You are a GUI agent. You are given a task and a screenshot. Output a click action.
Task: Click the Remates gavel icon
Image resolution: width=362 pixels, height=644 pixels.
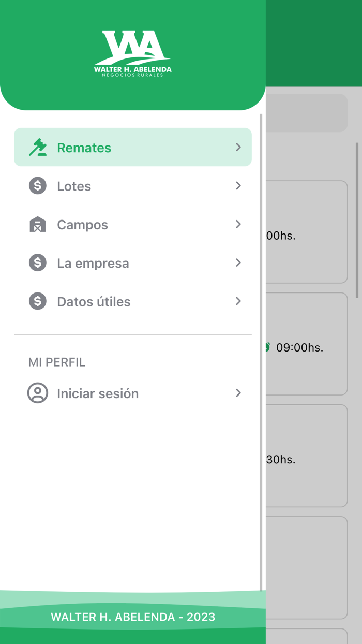click(38, 148)
